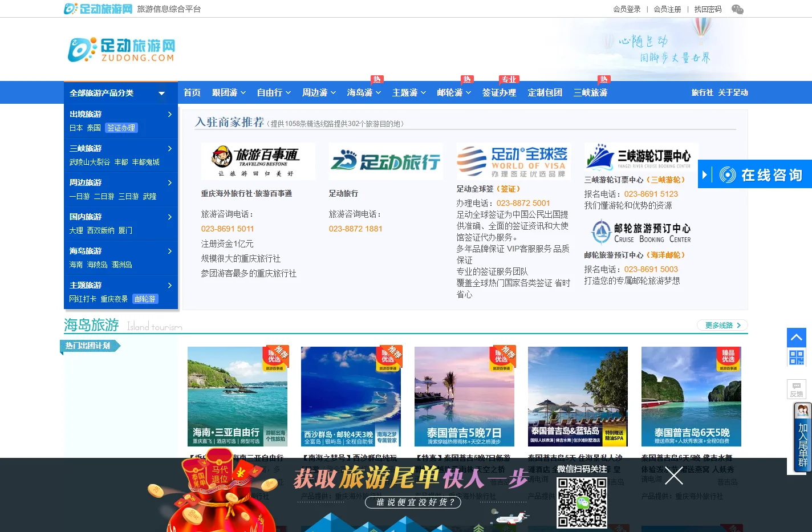Screen dimensions: 812x532
Task: Expand 主题旅游 category arrow
Action: point(169,285)
